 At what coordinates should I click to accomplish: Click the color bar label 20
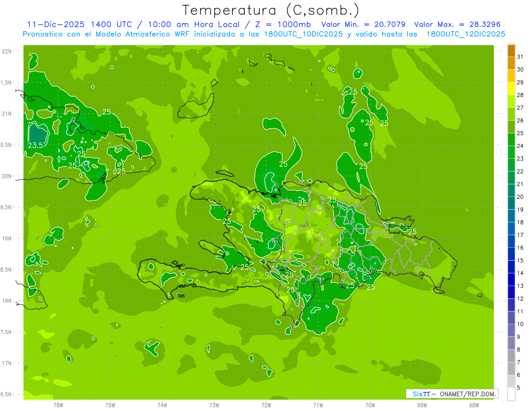520,197
